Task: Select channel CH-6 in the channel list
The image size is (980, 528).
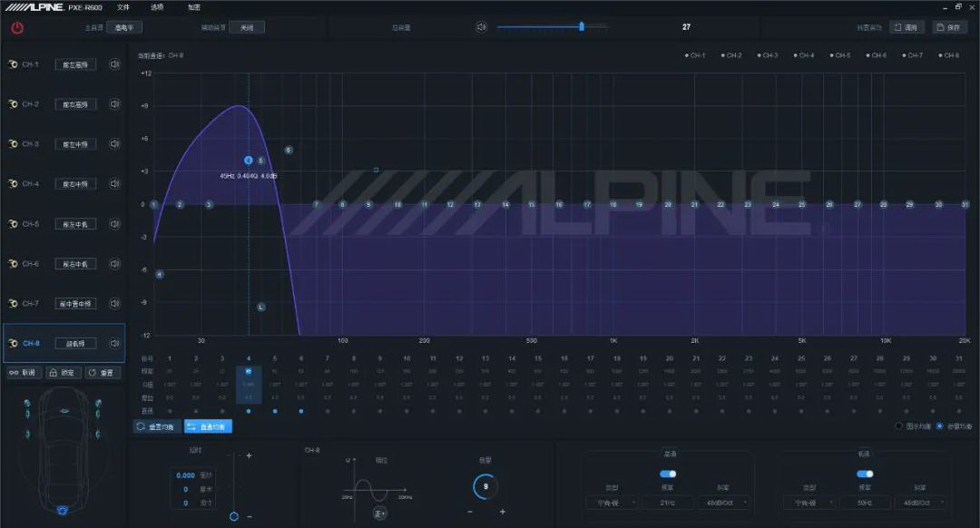Action: 31,264
